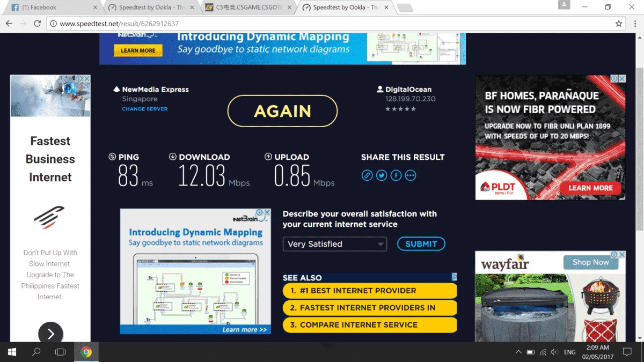This screenshot has height=362, width=644.
Task: Open the clock showing 2:09 AM
Action: [597, 352]
